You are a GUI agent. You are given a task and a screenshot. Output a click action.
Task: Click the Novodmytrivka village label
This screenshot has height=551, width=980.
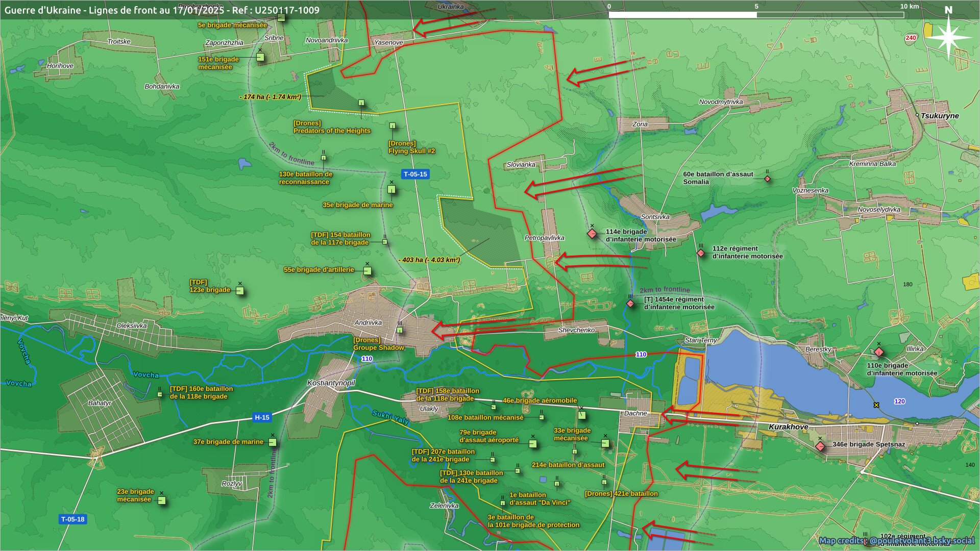(721, 102)
